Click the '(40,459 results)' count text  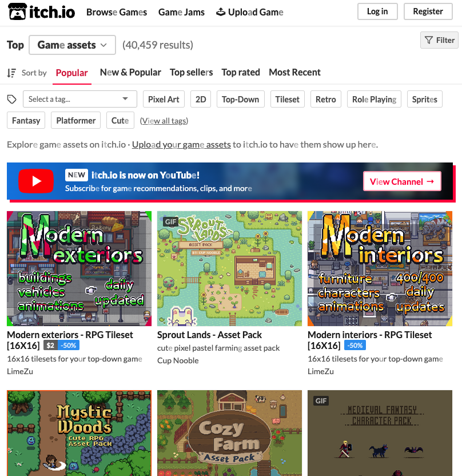tap(158, 45)
